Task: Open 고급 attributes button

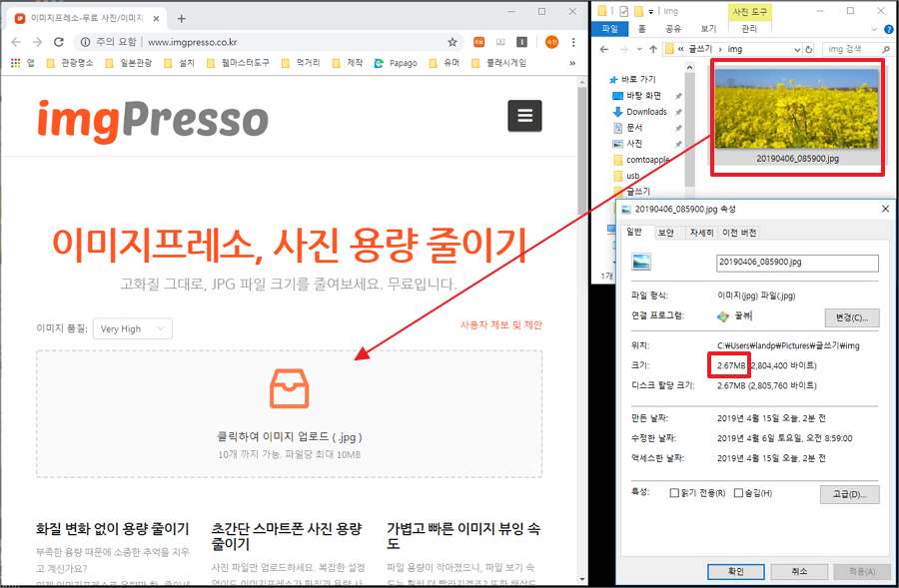Action: click(x=849, y=494)
